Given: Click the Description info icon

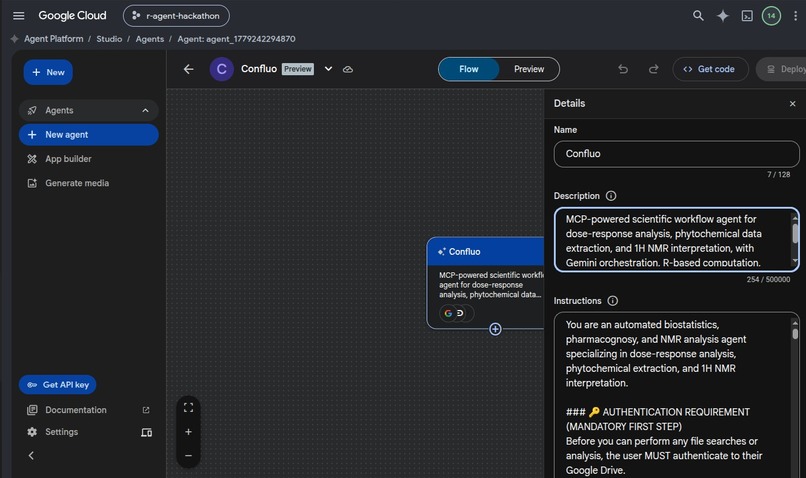Looking at the screenshot, I should 611,196.
